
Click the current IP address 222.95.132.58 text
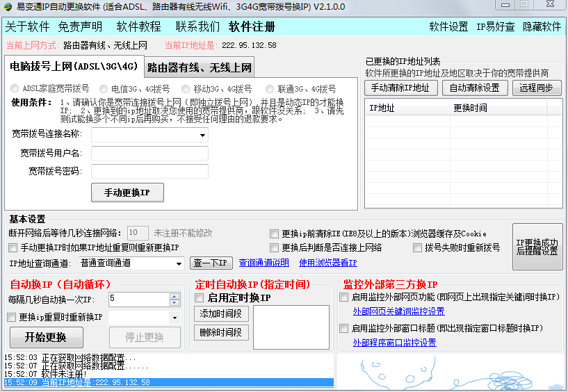tap(249, 45)
